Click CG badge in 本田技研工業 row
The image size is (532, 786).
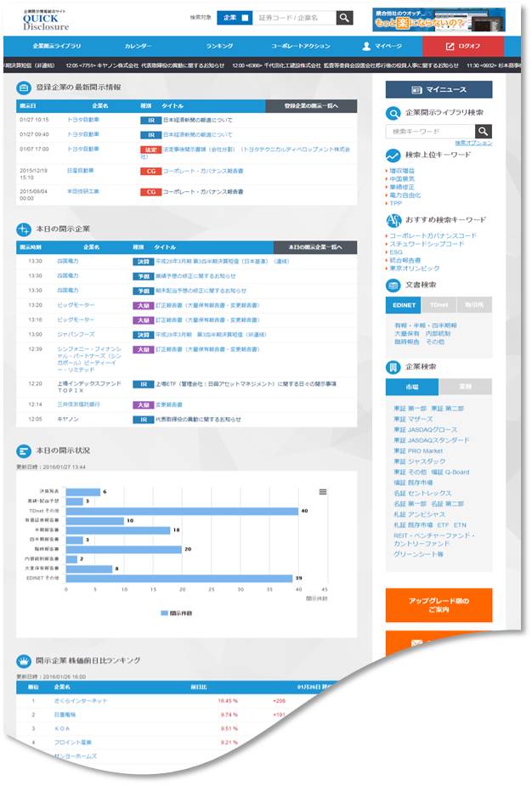151,192
